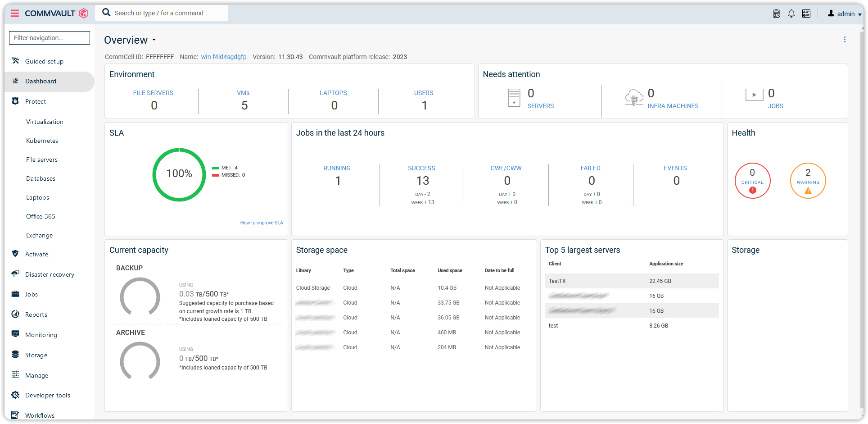868x424 pixels.
Task: Click the server icon in Needs attention
Action: click(x=514, y=98)
